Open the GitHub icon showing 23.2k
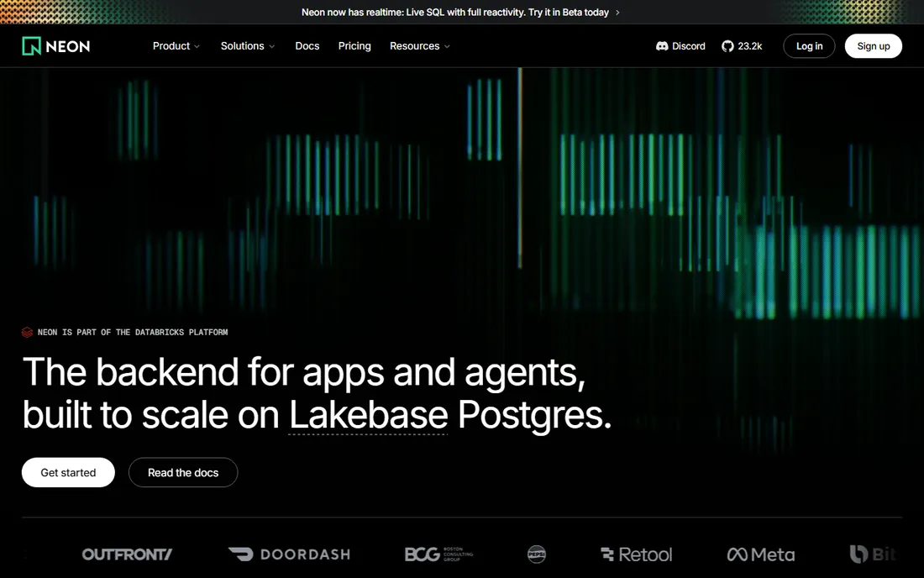The width and height of the screenshot is (924, 578). point(727,46)
